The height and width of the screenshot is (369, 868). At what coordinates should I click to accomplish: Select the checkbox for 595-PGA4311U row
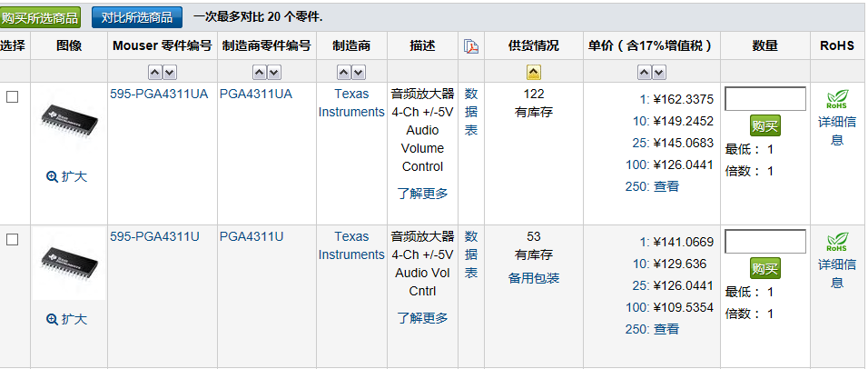click(x=13, y=240)
